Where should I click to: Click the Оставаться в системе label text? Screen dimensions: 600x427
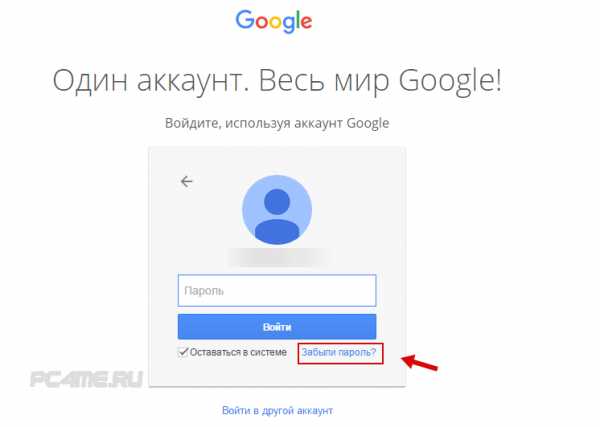[238, 352]
